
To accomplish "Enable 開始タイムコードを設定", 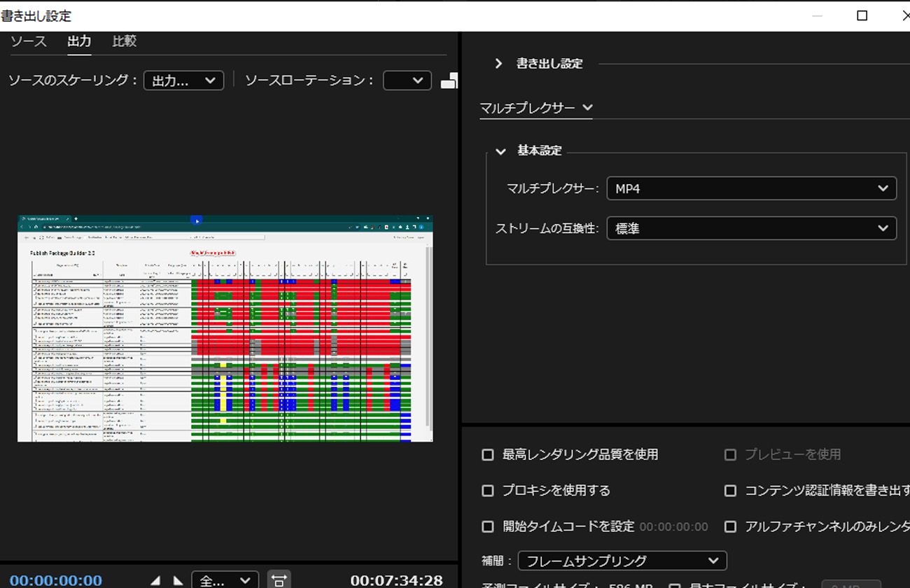I will point(488,526).
